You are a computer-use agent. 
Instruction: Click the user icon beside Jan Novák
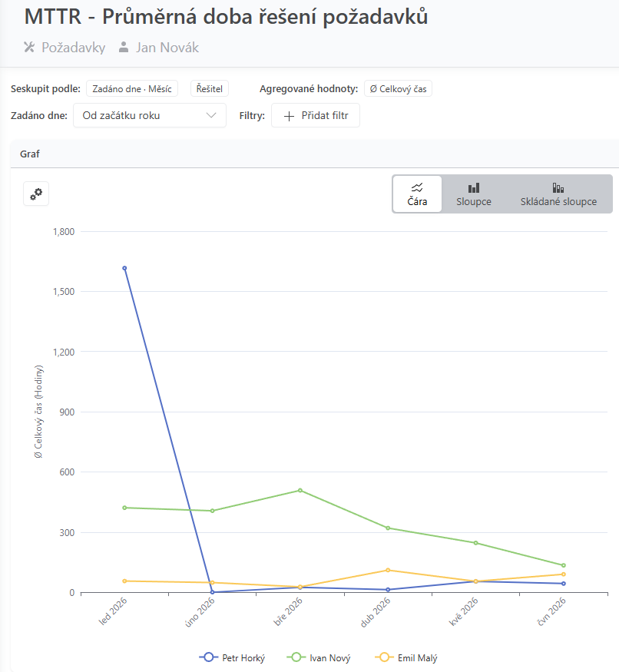point(124,47)
